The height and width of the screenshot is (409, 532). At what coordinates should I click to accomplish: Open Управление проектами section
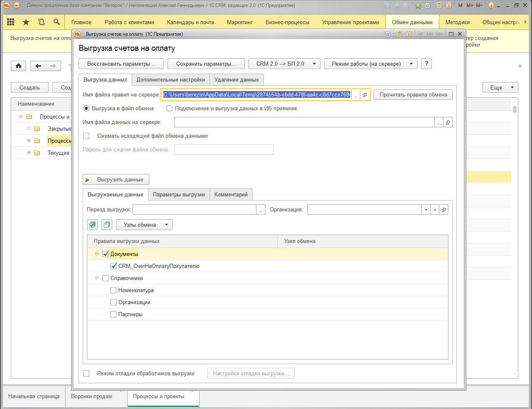[x=350, y=22]
